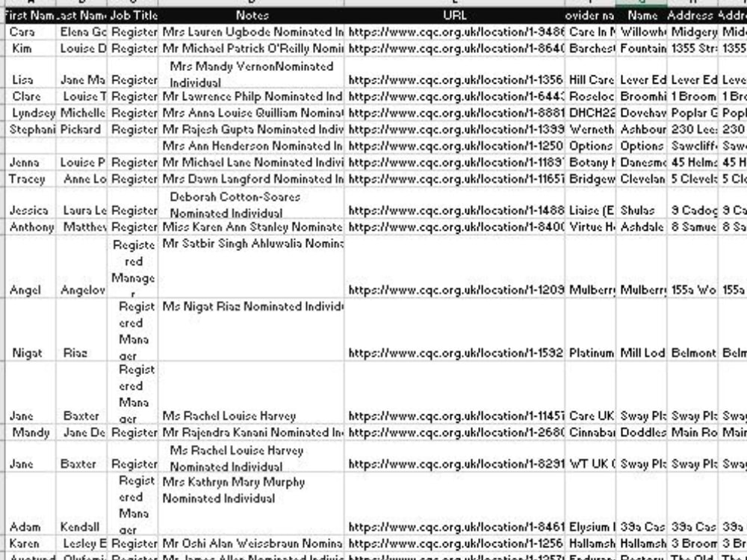Open the URL in Adam Kendall's row
This screenshot has height=560, width=747.
pos(454,504)
